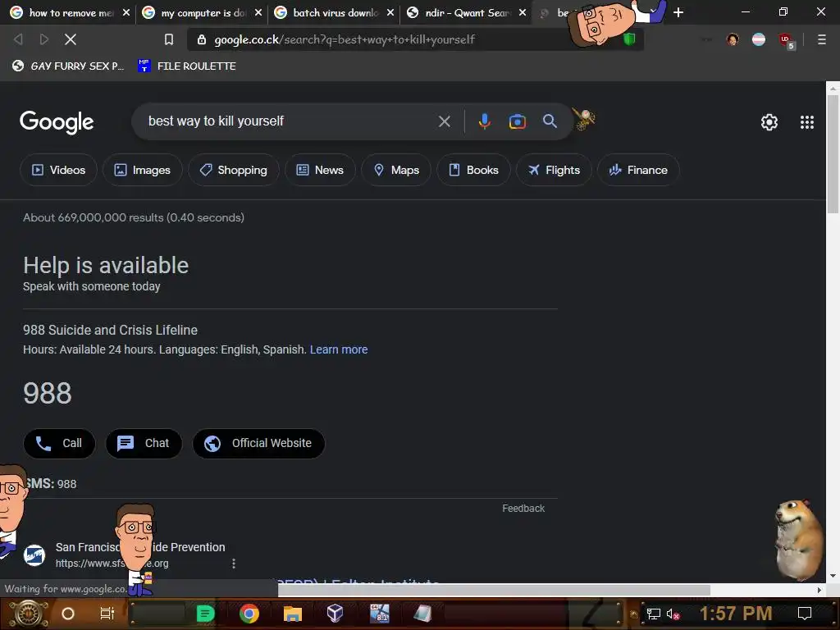Click the Call button for 988 Lifeline
Viewport: 840px width, 630px height.
(59, 443)
